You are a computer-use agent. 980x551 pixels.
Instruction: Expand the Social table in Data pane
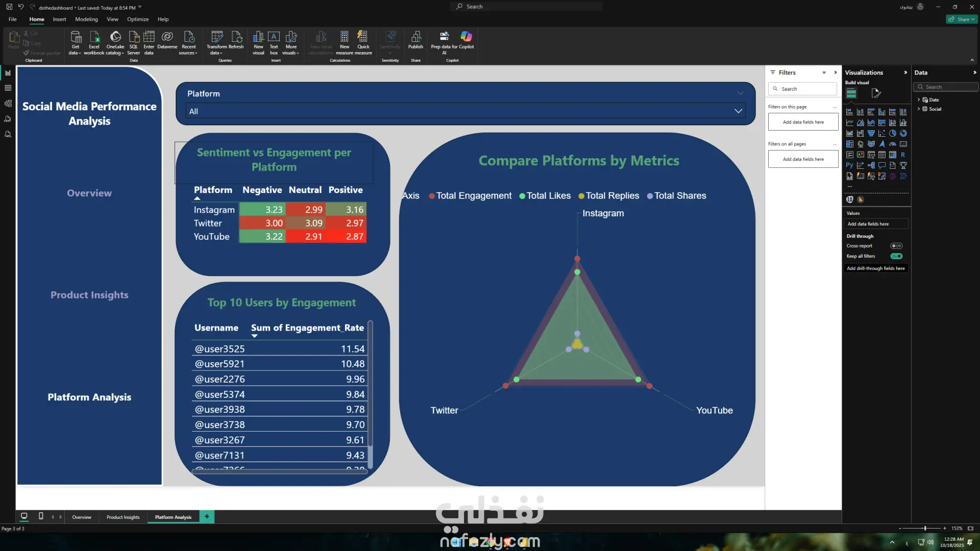(x=919, y=109)
